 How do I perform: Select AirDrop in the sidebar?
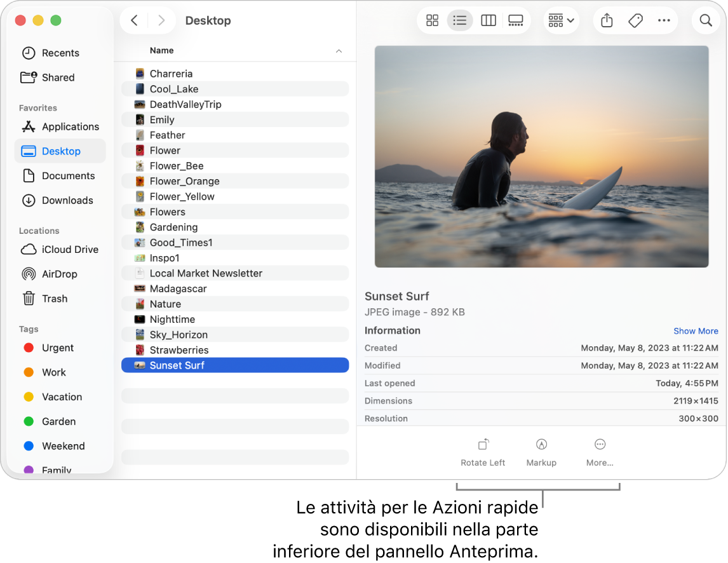[59, 274]
